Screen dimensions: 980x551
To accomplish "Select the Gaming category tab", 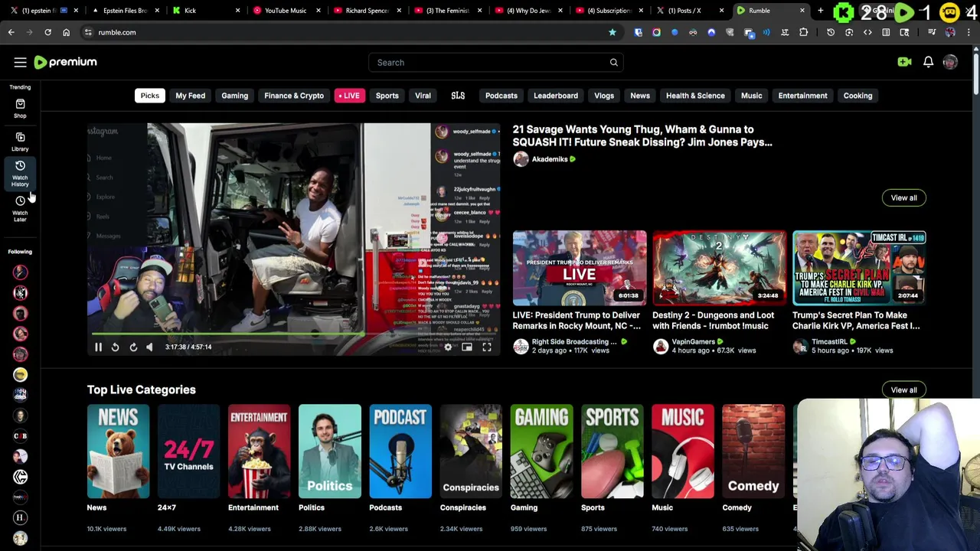I will click(x=235, y=96).
